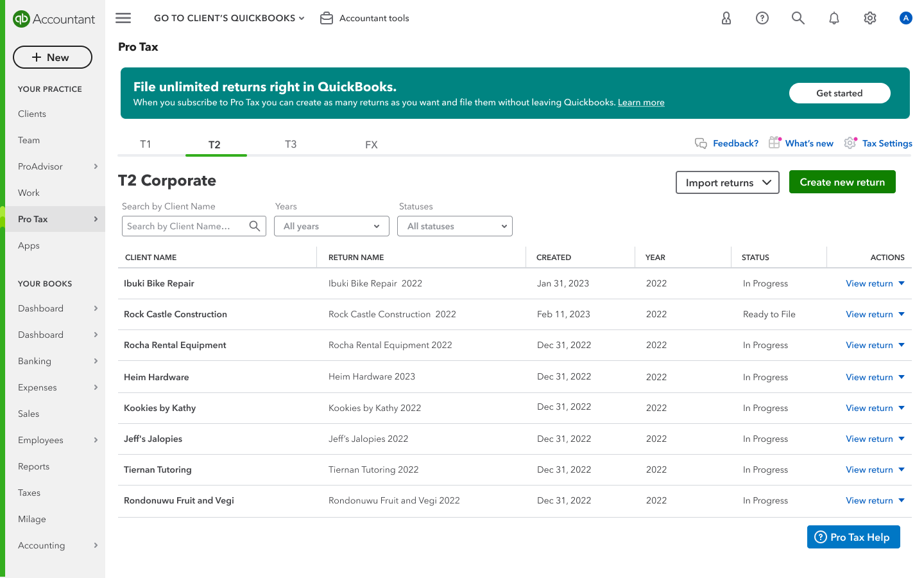Open Pro Tax Help button
The image size is (924, 578).
click(x=853, y=537)
